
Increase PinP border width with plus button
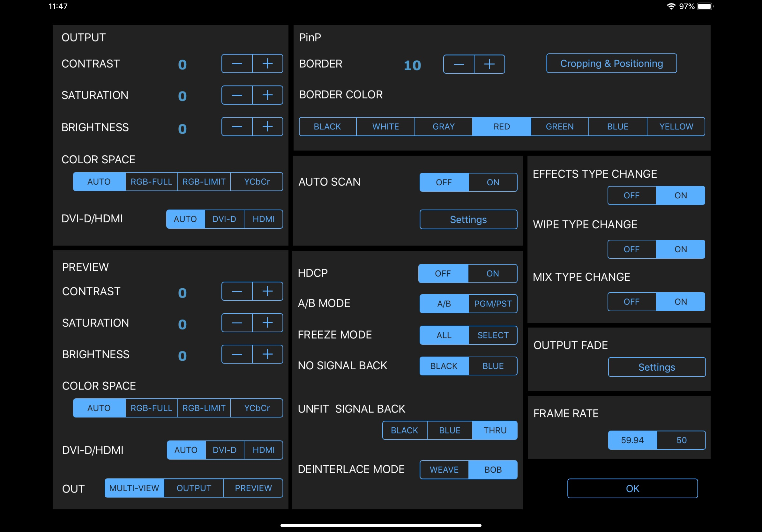[489, 64]
